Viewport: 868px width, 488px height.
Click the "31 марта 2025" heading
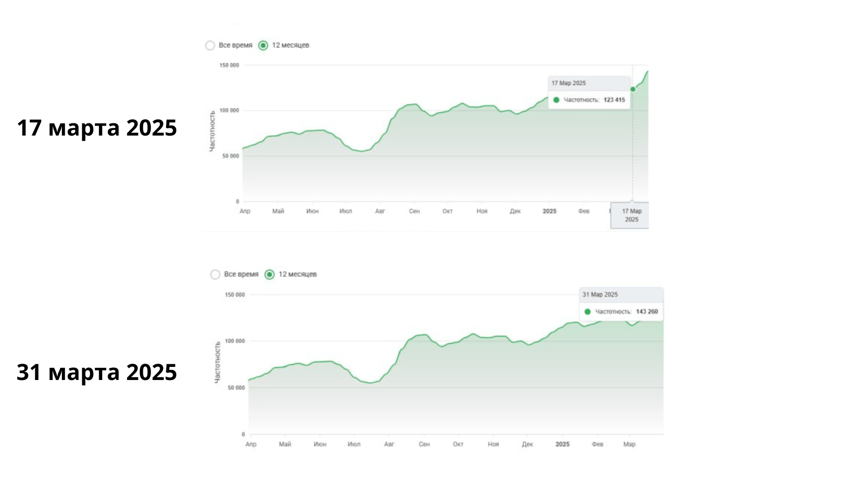click(97, 372)
